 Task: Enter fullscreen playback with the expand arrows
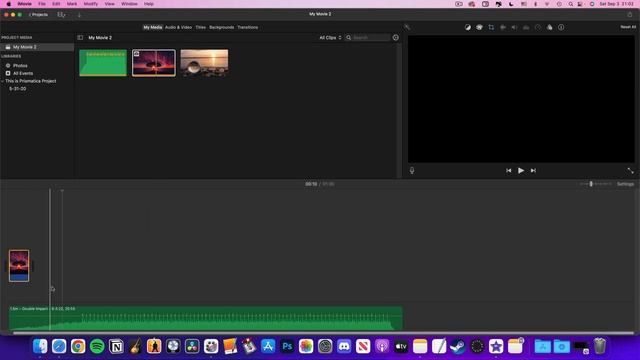[x=631, y=171]
